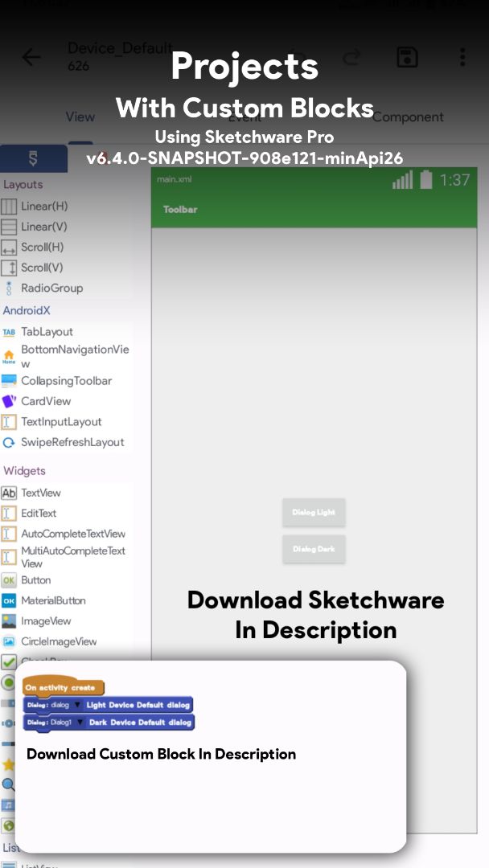Viewport: 489px width, 868px height.
Task: Click the Device_Default project title
Action: point(120,48)
